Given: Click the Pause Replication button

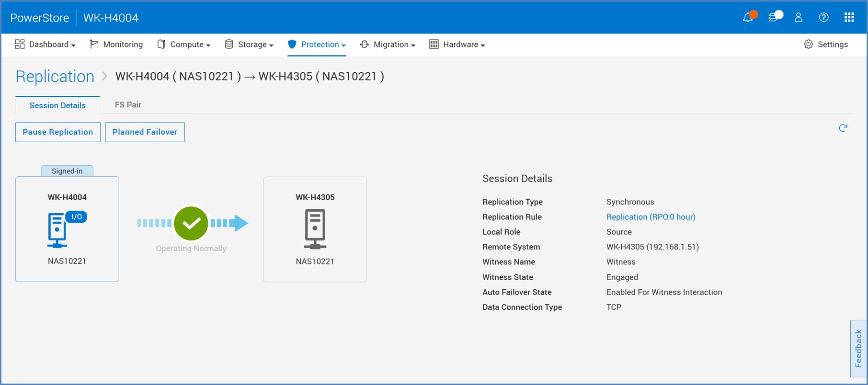Looking at the screenshot, I should 58,132.
